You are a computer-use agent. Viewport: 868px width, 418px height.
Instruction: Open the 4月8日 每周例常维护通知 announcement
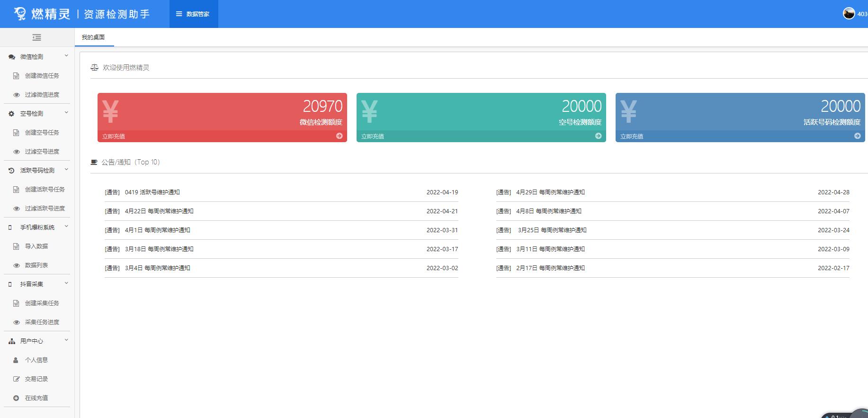click(549, 211)
